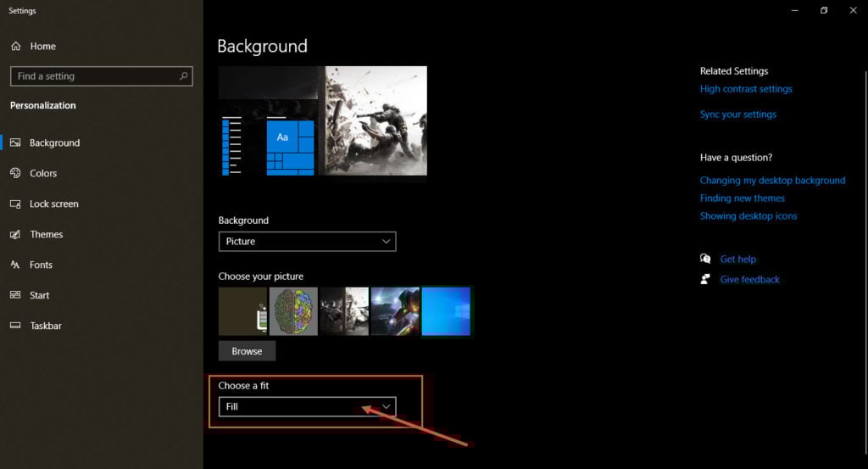Open Finding new themes link
The width and height of the screenshot is (868, 469).
[x=742, y=198]
